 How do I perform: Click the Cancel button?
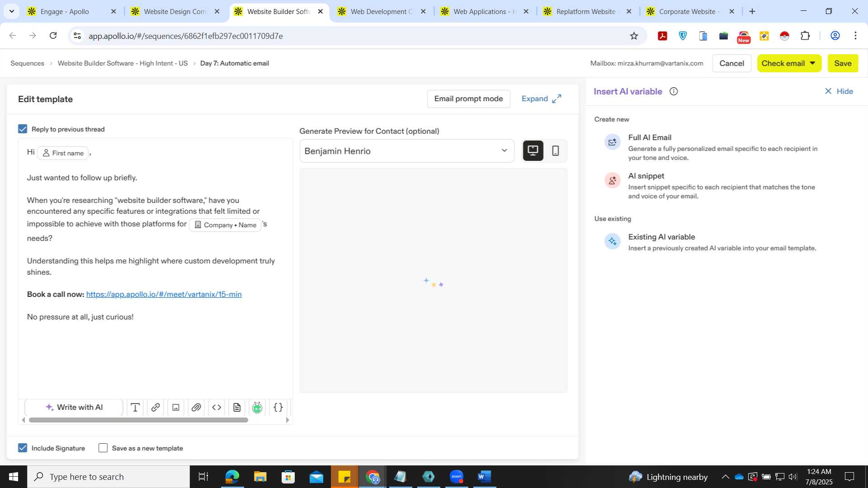pos(731,63)
